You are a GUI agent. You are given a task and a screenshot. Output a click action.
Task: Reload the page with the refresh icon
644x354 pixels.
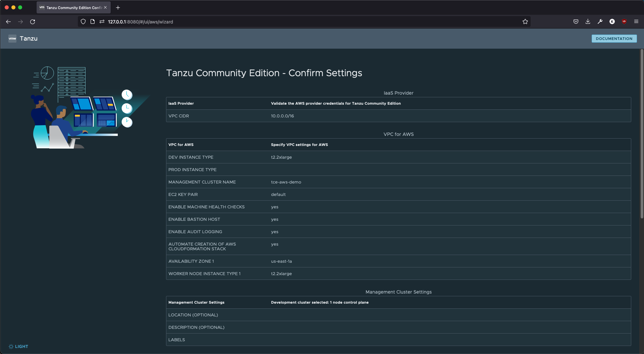(33, 22)
